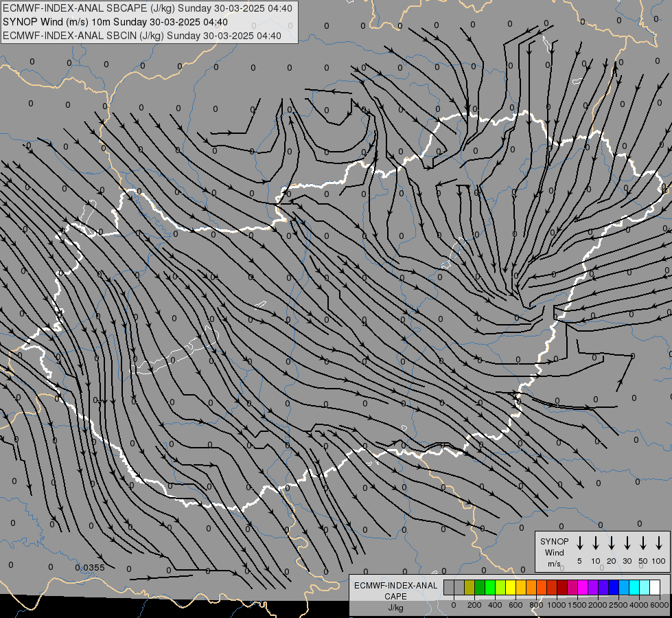
Task: Click the 200 tick label on CAPE scale
Action: 474,605
